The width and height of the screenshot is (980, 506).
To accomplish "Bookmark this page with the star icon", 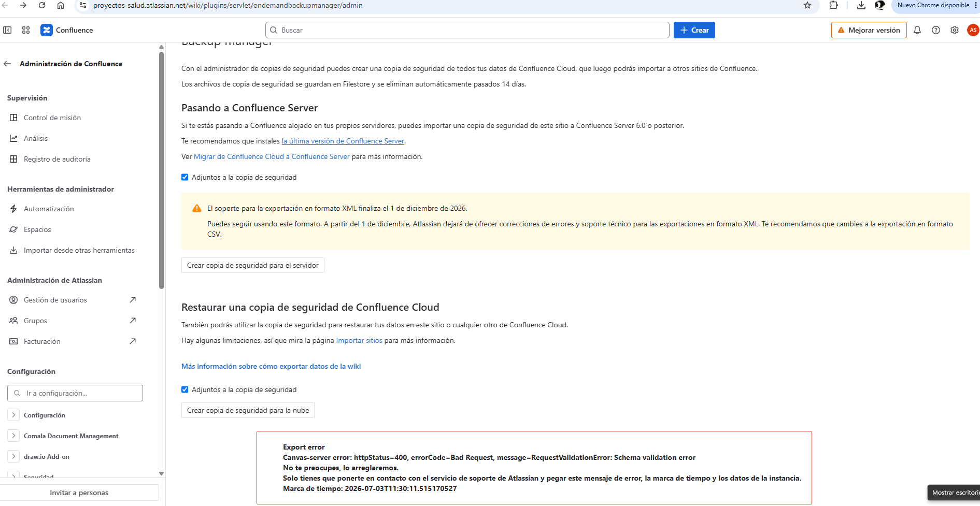I will pos(807,5).
